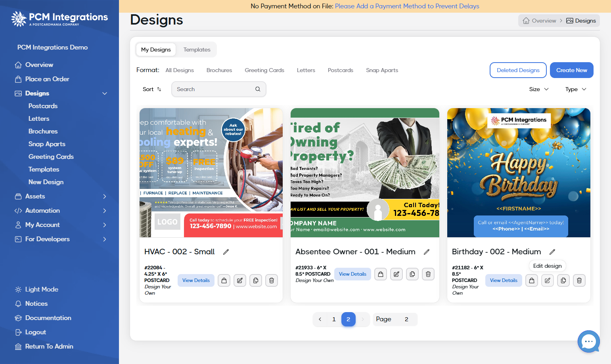The width and height of the screenshot is (611, 364).
Task: Delete the Birthday - 002 - Medium design
Action: (579, 280)
